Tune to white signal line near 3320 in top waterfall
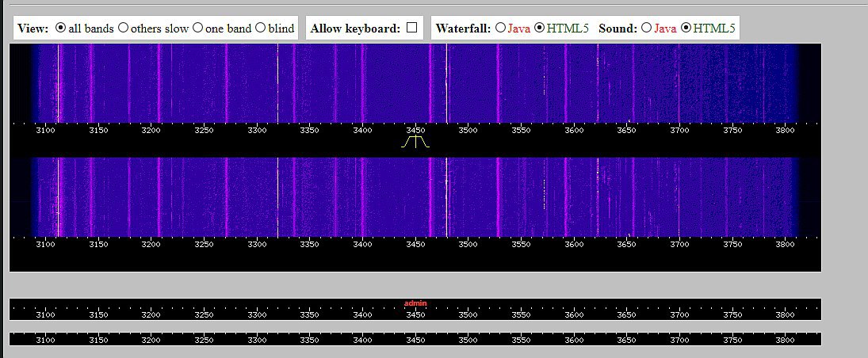This screenshot has height=358, width=868. pos(277,83)
